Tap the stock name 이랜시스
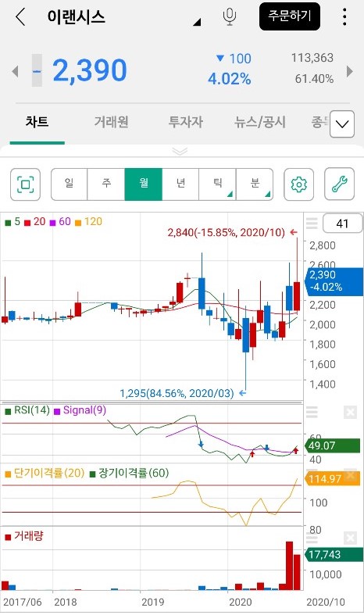 pos(76,17)
